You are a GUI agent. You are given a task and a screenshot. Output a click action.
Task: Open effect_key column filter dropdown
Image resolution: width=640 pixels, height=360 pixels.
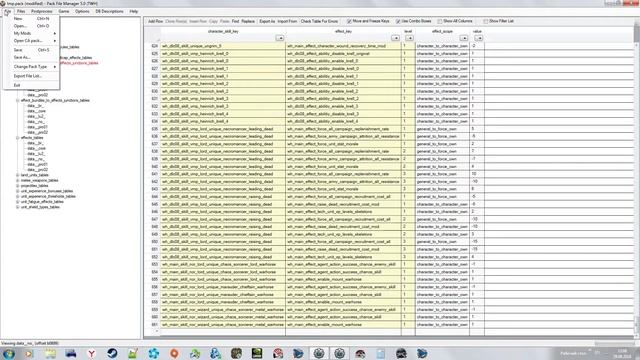395,38
